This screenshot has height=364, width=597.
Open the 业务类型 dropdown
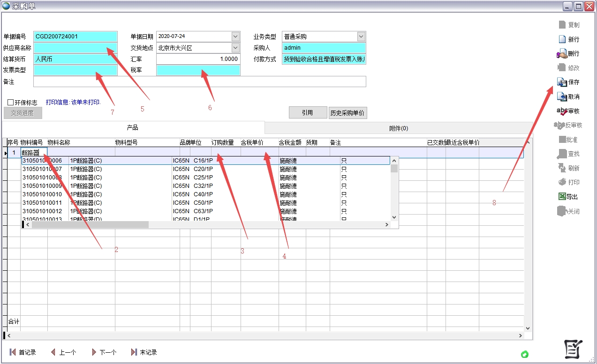click(x=361, y=37)
